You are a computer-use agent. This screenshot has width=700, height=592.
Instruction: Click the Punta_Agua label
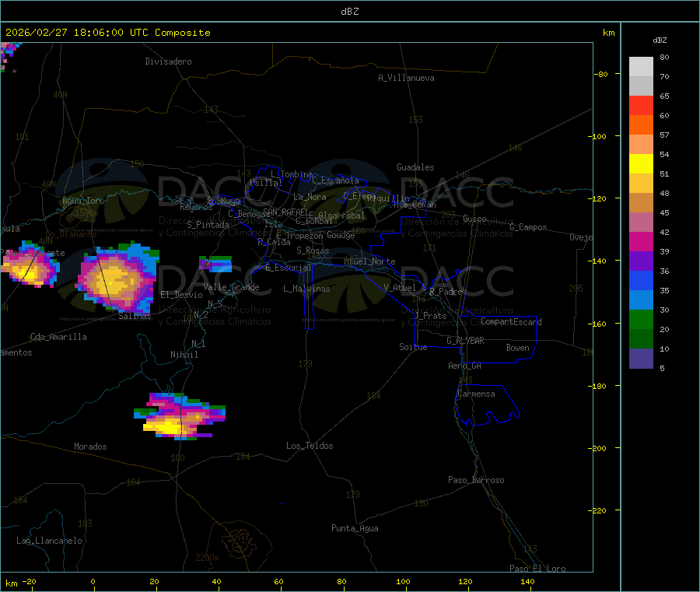(355, 528)
